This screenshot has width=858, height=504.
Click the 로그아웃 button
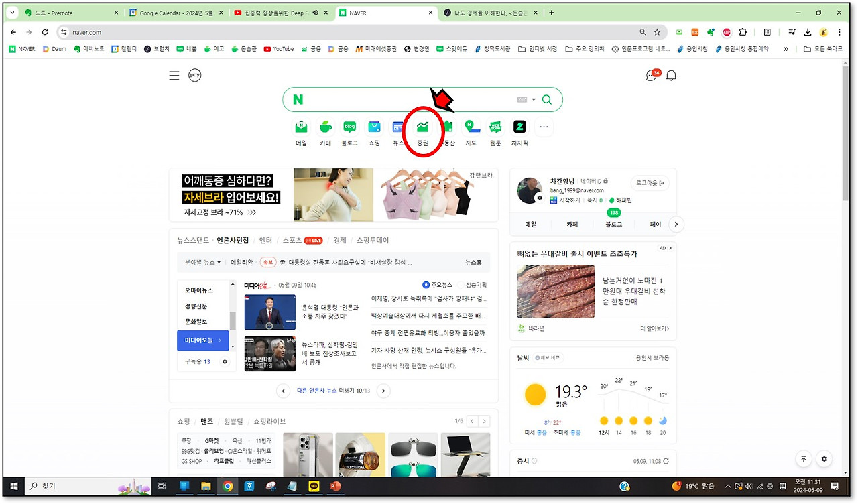pyautogui.click(x=650, y=183)
